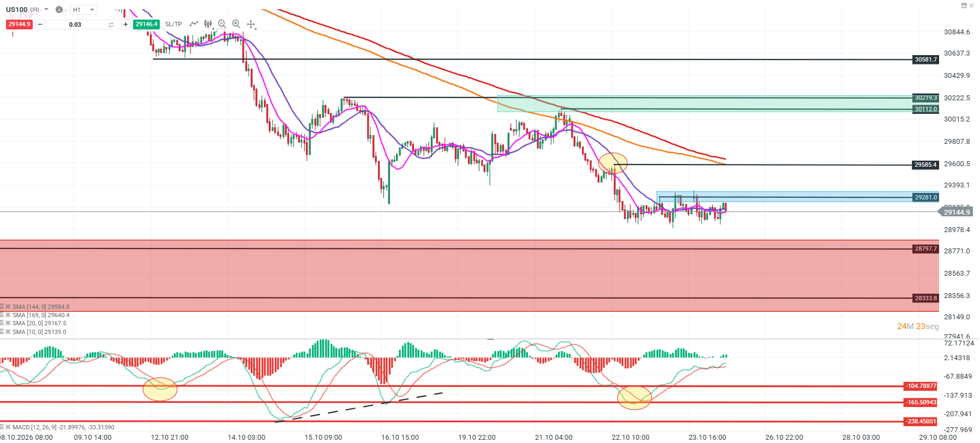Zoom in the chart with the plus magnifier
980x443 pixels.
coord(236,24)
